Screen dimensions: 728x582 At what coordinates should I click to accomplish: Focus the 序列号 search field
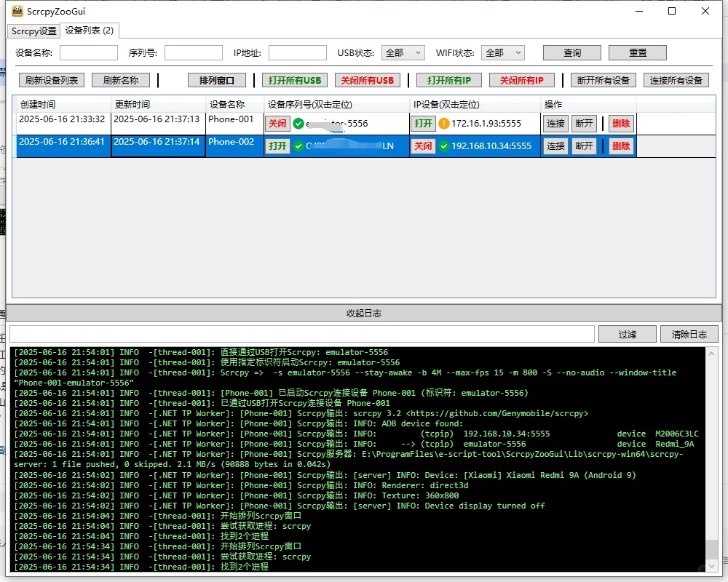click(194, 53)
